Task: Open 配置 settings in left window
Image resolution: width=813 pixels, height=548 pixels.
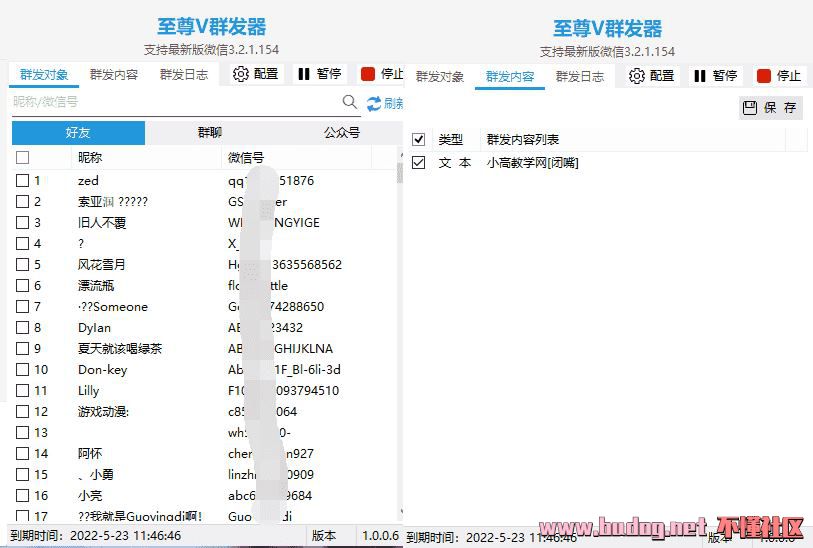Action: [x=256, y=74]
